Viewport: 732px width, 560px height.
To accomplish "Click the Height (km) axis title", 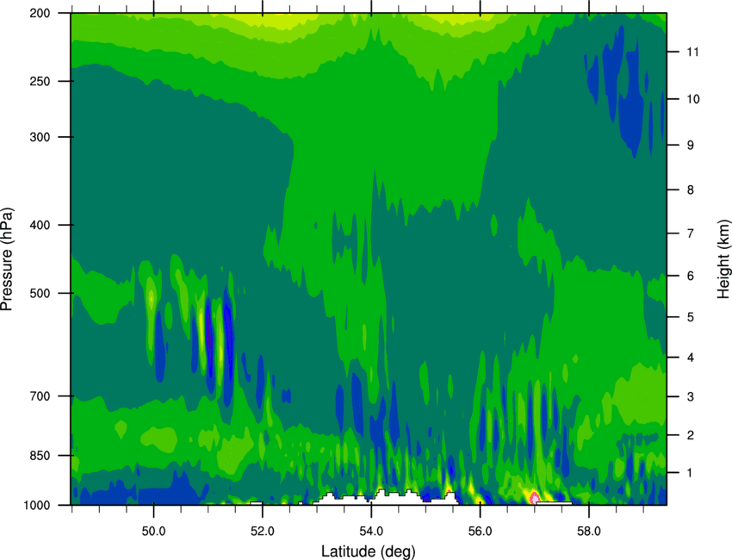I will [x=723, y=259].
